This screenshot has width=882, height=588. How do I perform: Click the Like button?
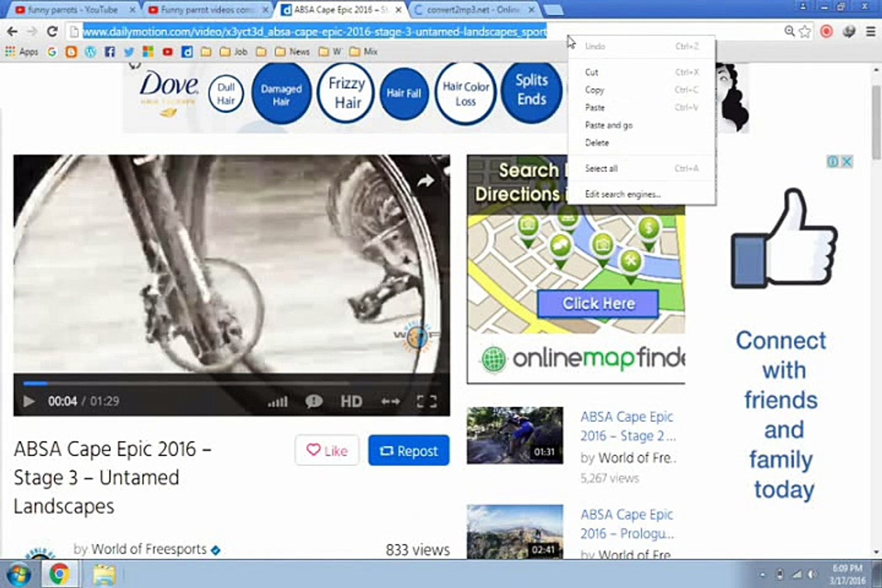click(327, 450)
